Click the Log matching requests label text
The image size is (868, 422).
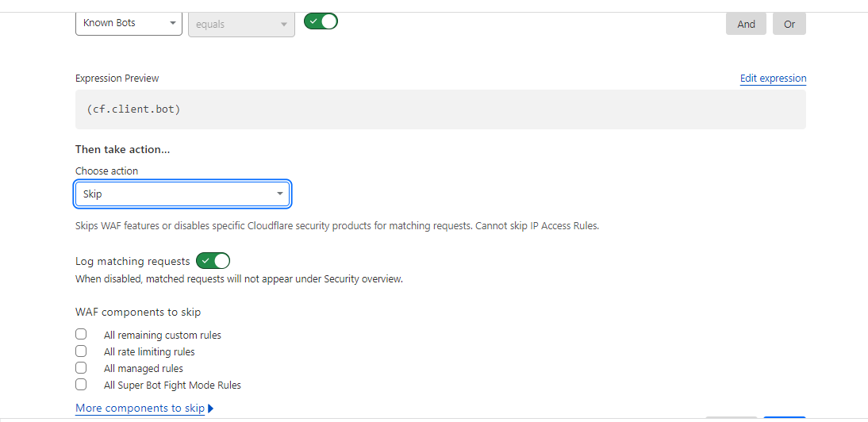pos(133,261)
